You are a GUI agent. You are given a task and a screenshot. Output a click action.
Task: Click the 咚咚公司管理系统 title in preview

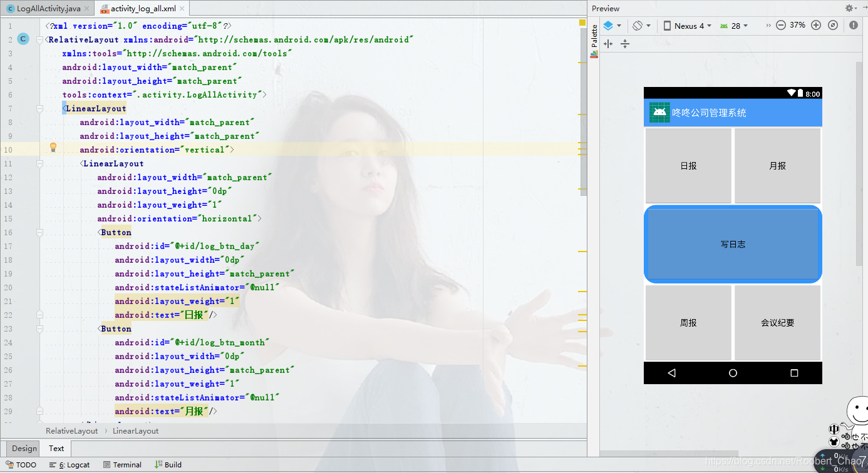pyautogui.click(x=709, y=113)
